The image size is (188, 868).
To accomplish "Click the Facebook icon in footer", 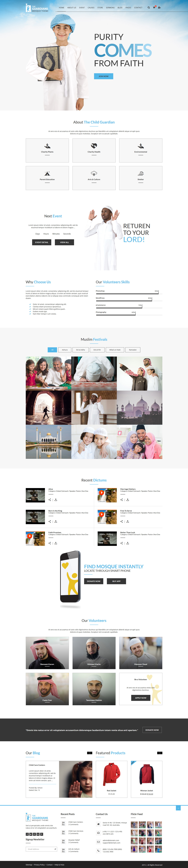I will pyautogui.click(x=27, y=834).
